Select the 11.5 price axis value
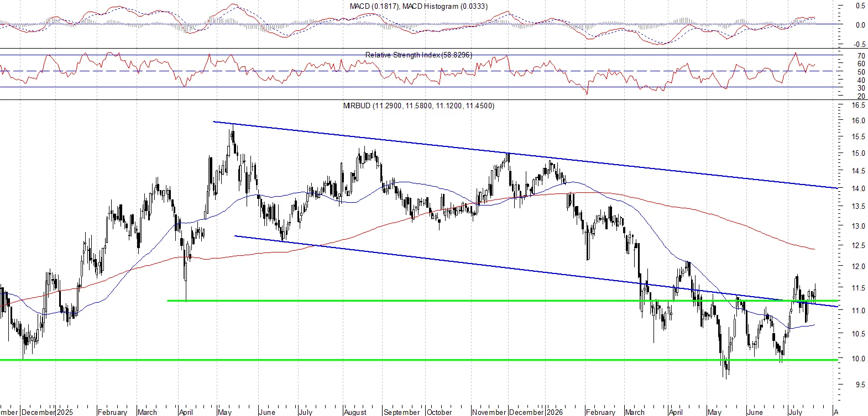 (859, 288)
